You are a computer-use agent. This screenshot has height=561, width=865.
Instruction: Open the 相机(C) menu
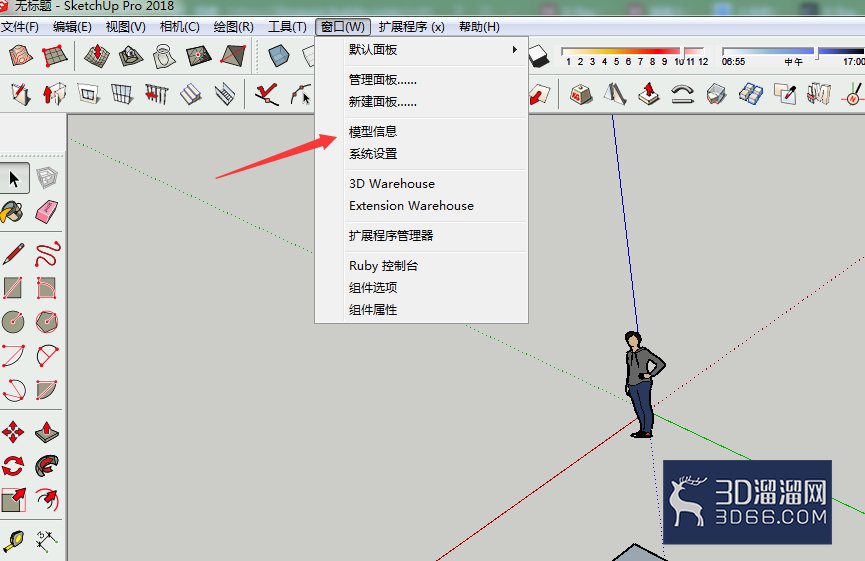(179, 26)
